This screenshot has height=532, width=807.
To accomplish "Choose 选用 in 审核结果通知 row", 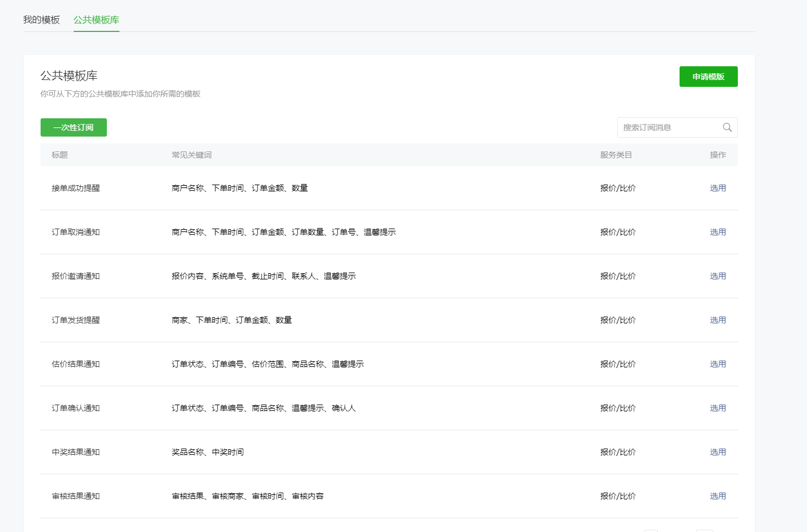I will tap(717, 496).
